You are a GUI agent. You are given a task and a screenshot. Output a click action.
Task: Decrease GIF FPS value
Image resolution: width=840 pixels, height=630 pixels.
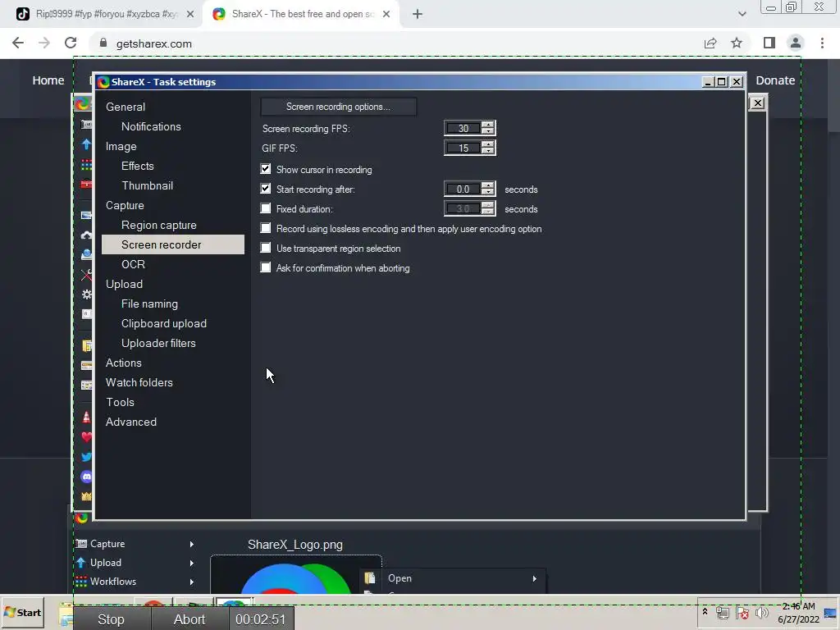point(487,151)
